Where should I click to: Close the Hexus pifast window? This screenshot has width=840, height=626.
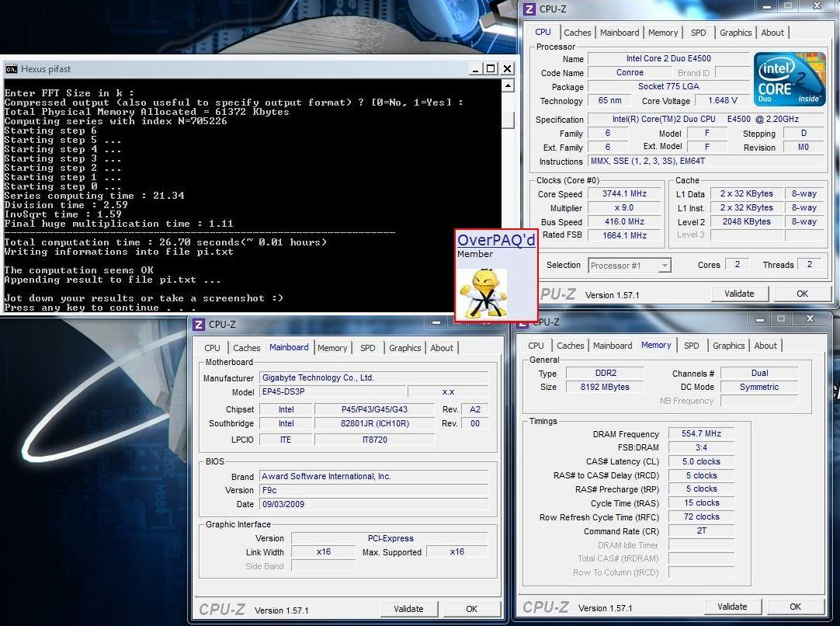point(507,68)
